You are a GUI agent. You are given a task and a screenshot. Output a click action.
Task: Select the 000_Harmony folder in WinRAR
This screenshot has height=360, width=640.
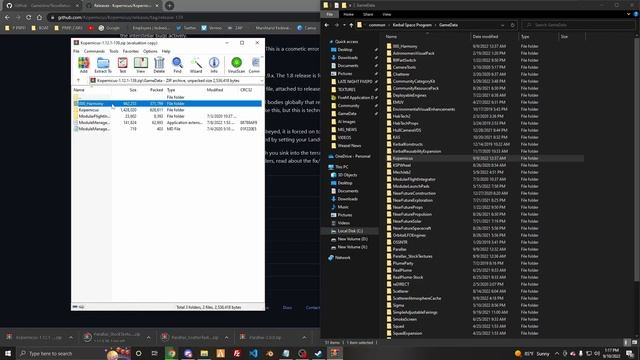click(x=167, y=104)
